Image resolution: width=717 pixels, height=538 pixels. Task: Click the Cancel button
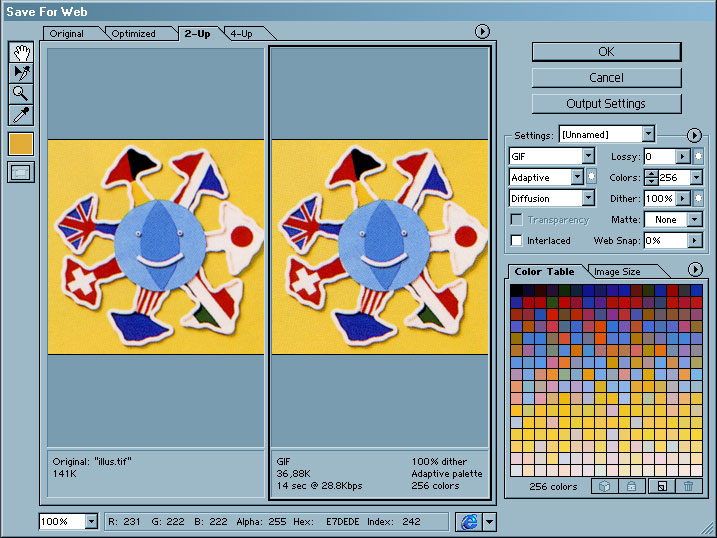606,78
